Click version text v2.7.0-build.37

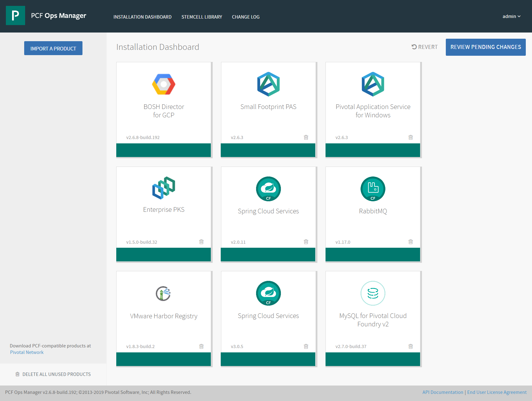(351, 347)
